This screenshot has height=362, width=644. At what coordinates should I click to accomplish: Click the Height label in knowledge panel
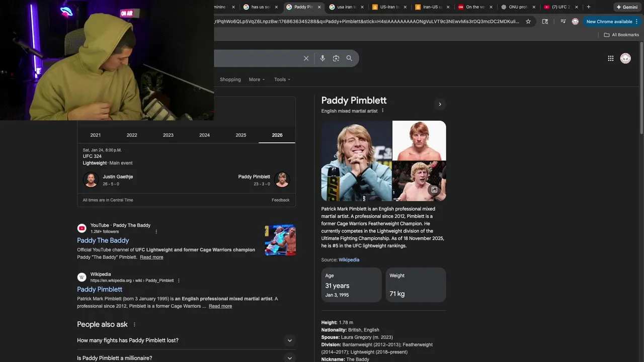(x=330, y=323)
